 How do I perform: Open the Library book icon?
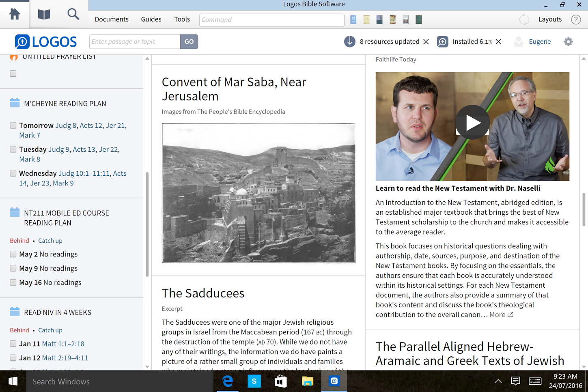(44, 14)
